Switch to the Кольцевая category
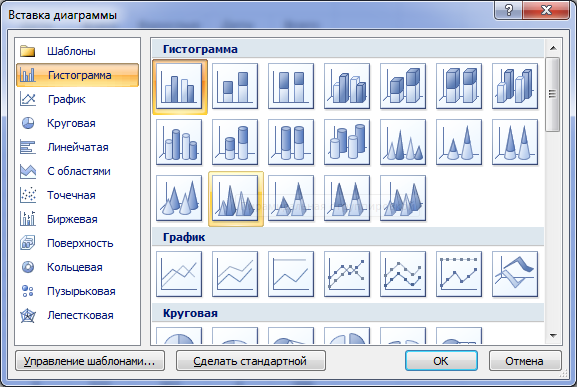 point(77,267)
